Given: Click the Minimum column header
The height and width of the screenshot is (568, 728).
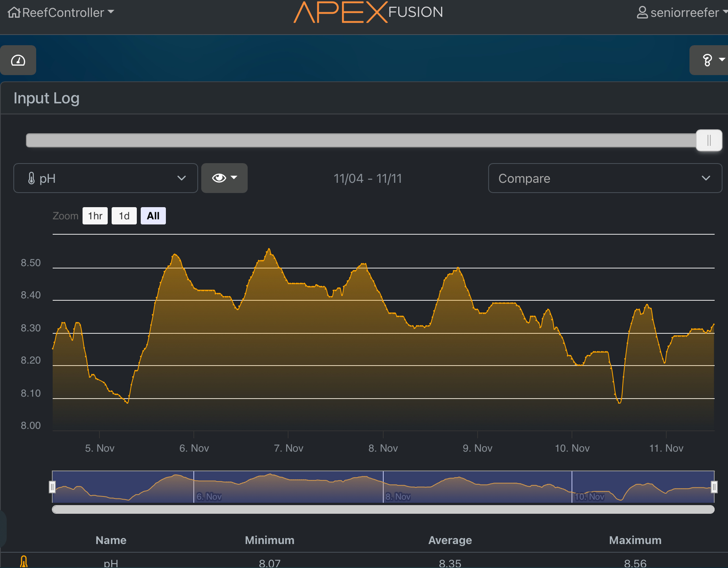Looking at the screenshot, I should point(269,540).
